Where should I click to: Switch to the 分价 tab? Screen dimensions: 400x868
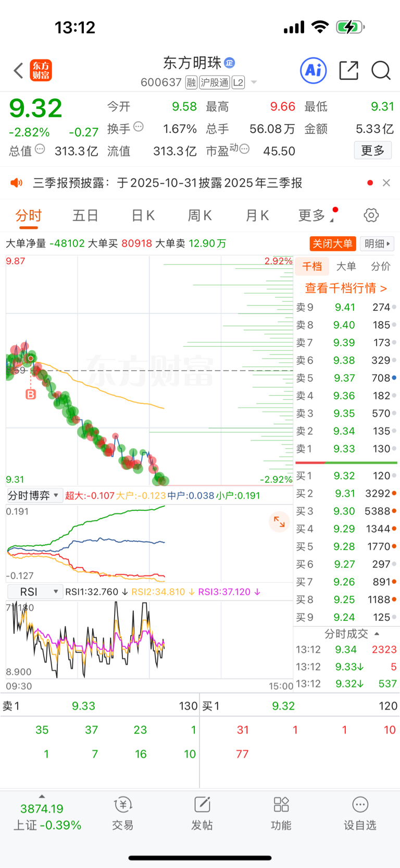click(381, 266)
